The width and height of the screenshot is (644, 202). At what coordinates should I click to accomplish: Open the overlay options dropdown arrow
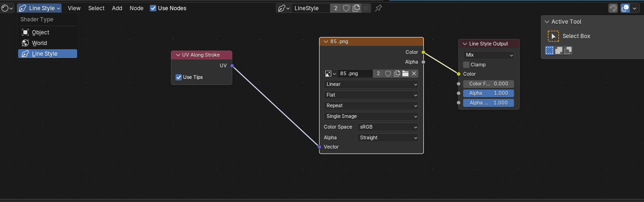tap(634, 8)
